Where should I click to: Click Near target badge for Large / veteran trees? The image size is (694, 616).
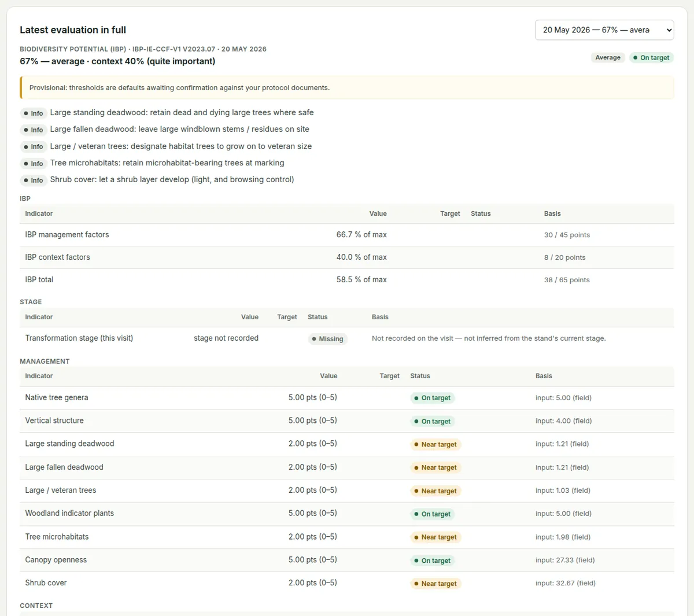[435, 491]
